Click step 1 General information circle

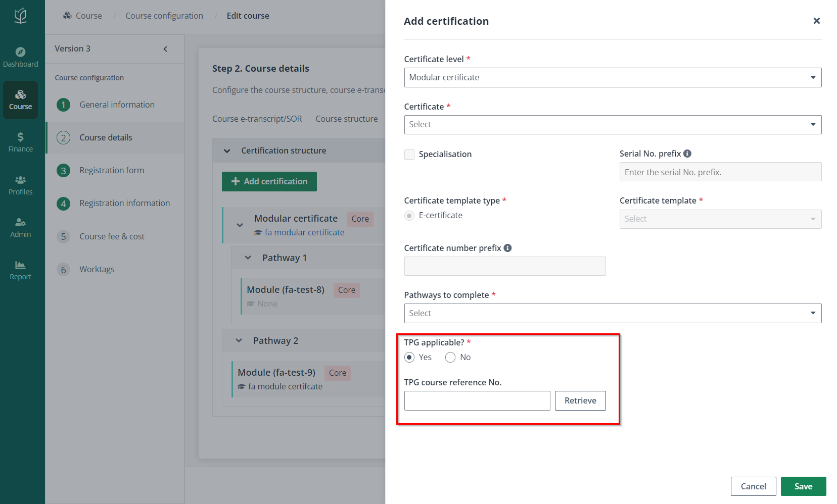click(x=63, y=105)
